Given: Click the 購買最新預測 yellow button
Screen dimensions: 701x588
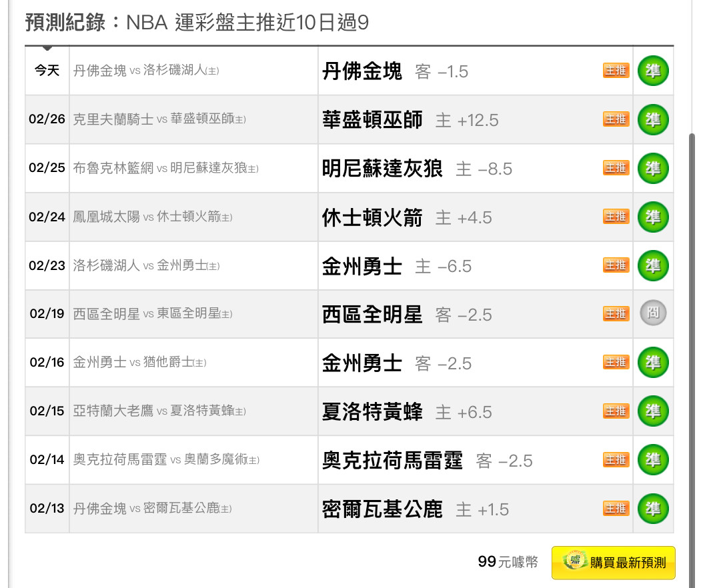Looking at the screenshot, I should pyautogui.click(x=614, y=563).
